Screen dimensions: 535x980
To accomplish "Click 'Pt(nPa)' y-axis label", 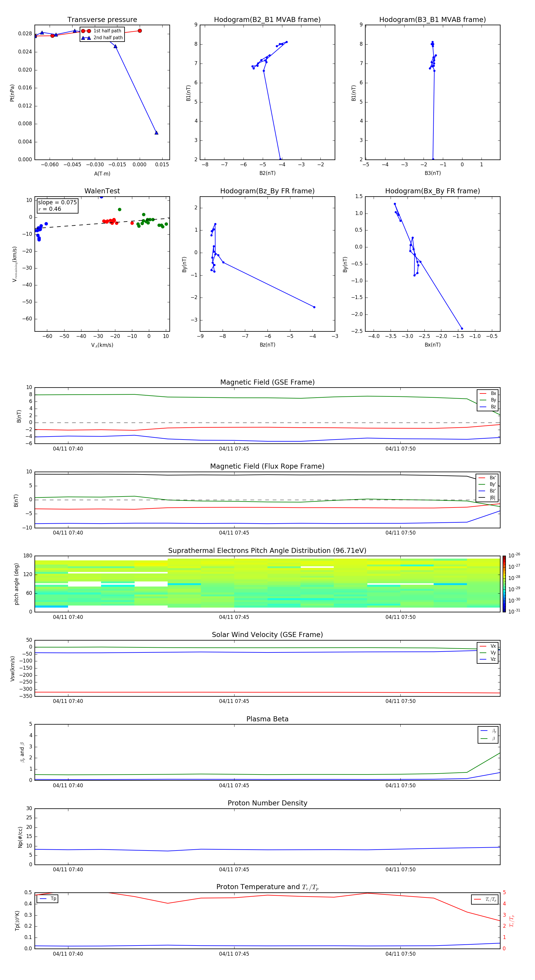I will [12, 93].
